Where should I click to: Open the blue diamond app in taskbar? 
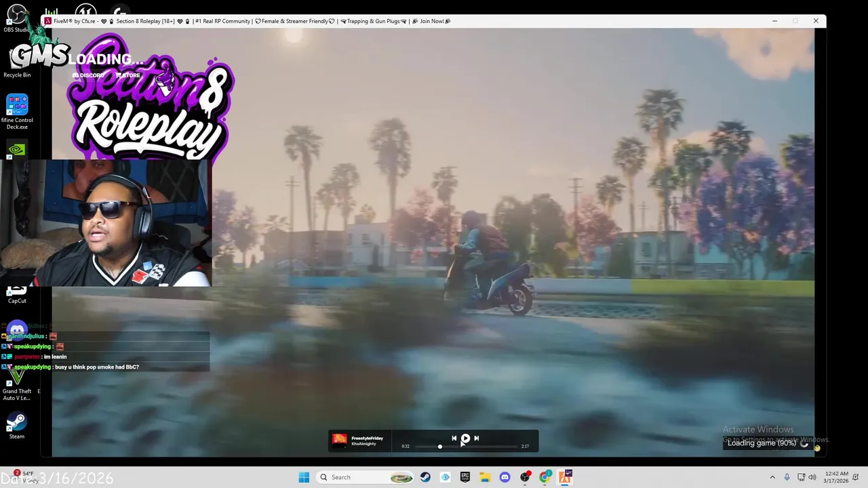(446, 477)
